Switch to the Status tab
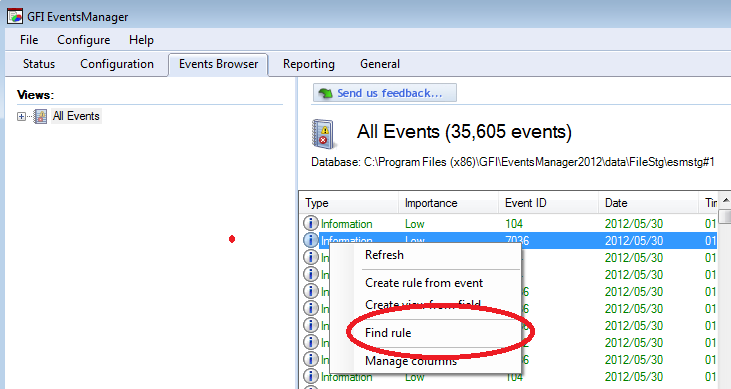 (x=39, y=64)
